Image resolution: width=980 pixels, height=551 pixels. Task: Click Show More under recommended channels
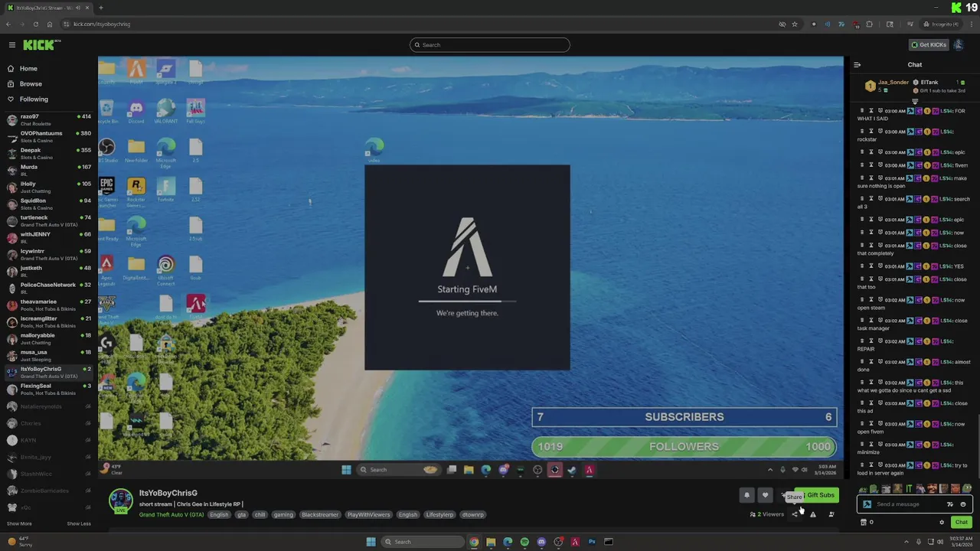19,524
